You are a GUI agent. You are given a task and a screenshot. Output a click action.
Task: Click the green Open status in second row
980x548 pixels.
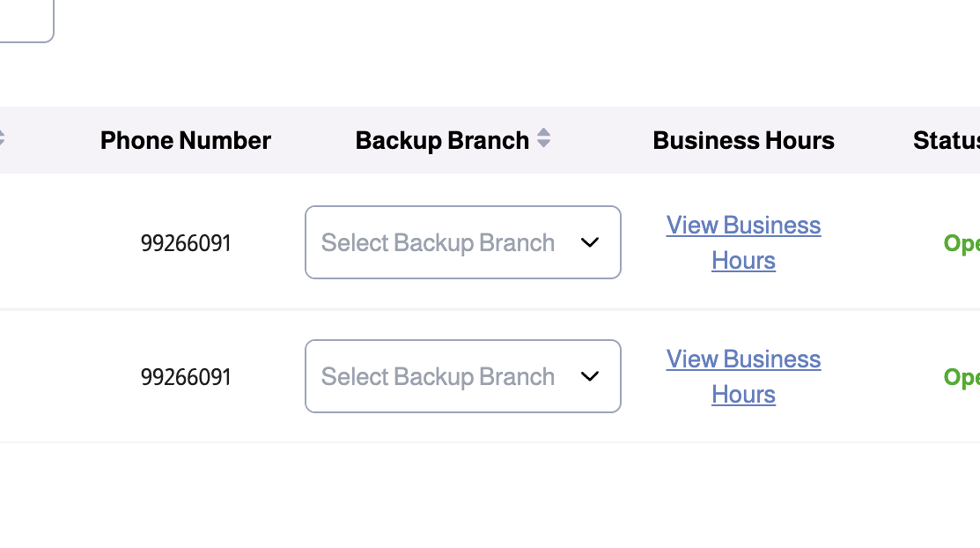961,376
